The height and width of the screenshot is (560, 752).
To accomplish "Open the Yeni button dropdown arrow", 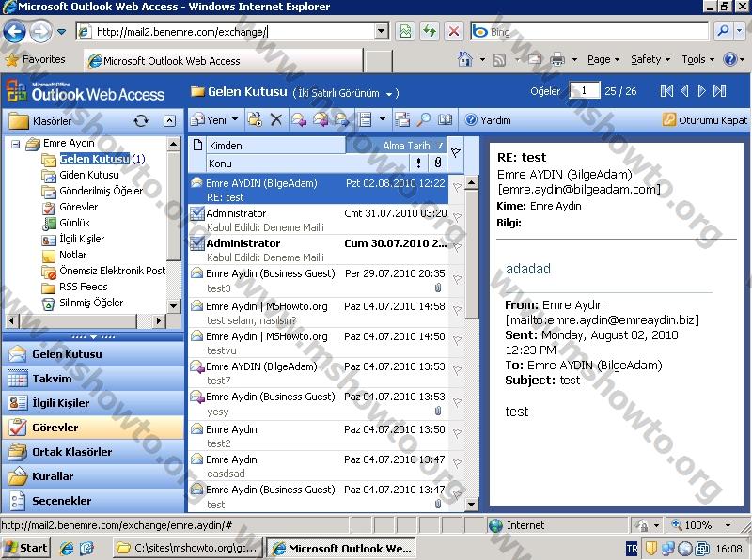I will coord(235,119).
